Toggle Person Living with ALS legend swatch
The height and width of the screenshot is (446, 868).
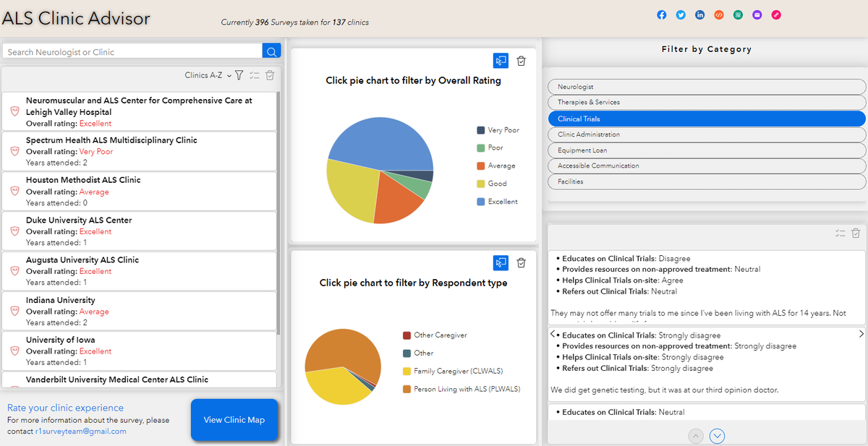pyautogui.click(x=407, y=389)
